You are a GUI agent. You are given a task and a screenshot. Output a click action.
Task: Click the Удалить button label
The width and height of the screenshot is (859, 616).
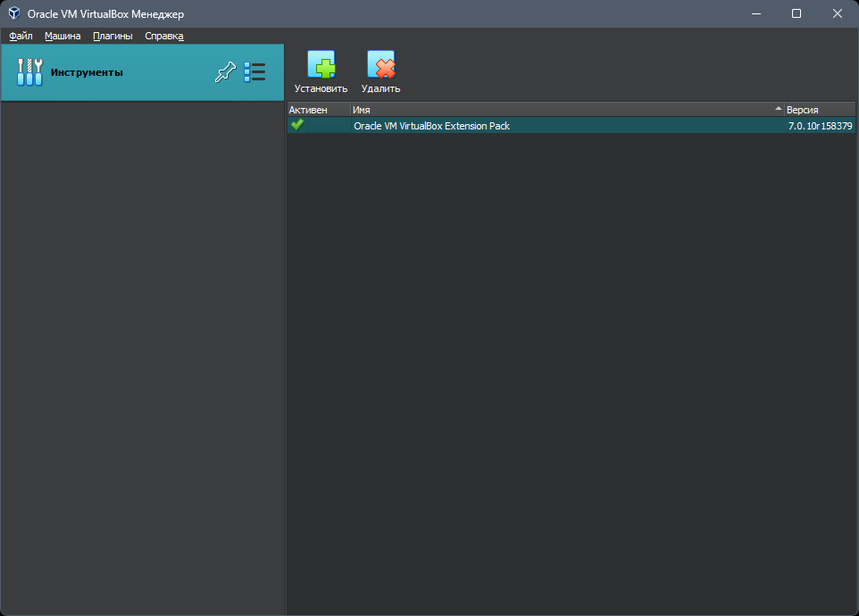tap(380, 88)
